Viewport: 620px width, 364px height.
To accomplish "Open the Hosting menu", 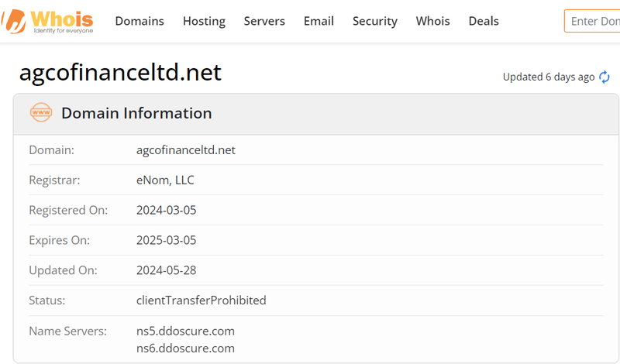I will click(x=204, y=21).
